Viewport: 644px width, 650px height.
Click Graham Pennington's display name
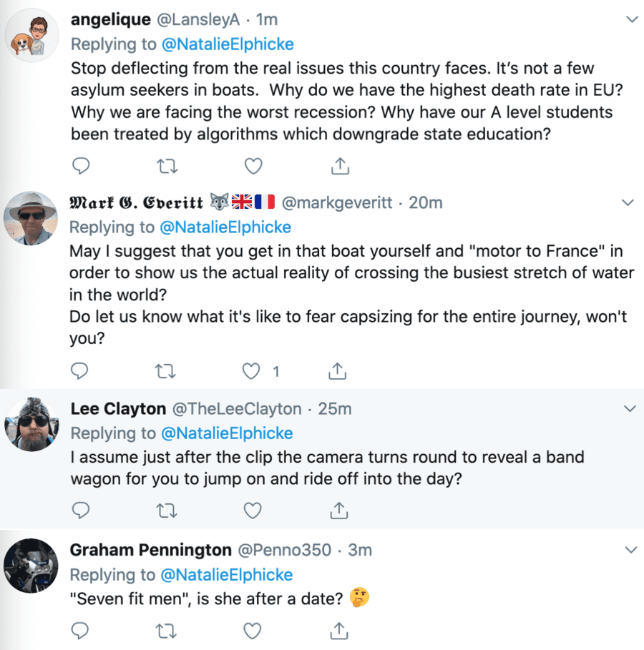(151, 550)
